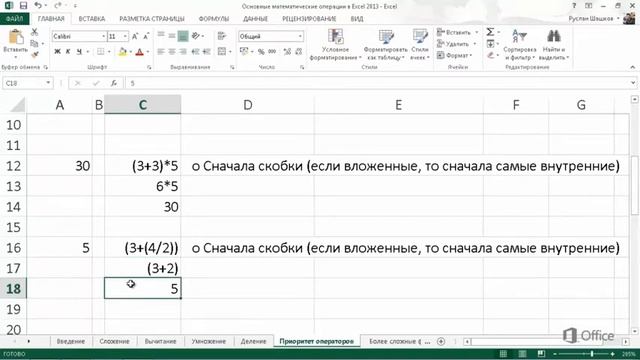
Task: Click the Cut scissors icon
Action: coord(34,32)
